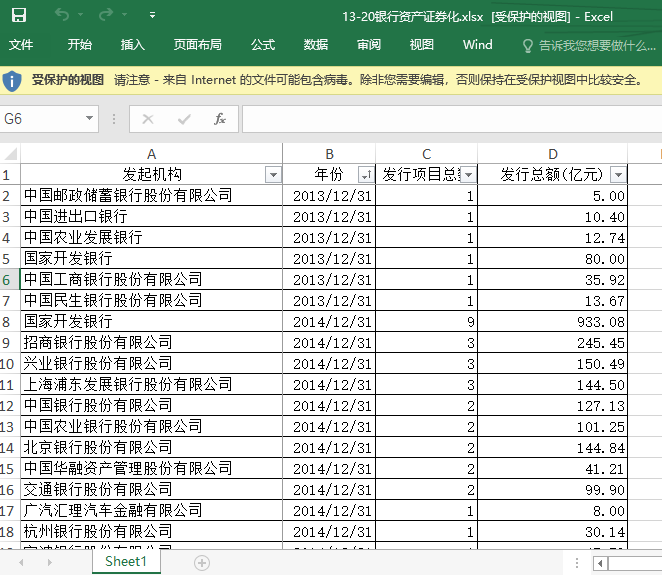Image resolution: width=662 pixels, height=575 pixels.
Task: Open Customize Quick Access Toolbar dropdown
Action: [x=152, y=15]
